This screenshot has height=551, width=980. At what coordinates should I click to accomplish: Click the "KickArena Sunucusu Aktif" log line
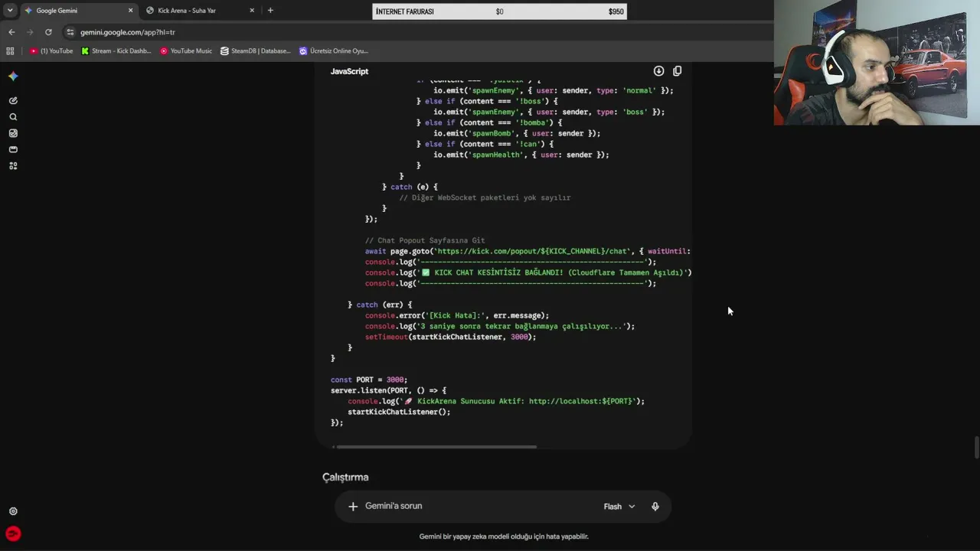[x=496, y=401]
